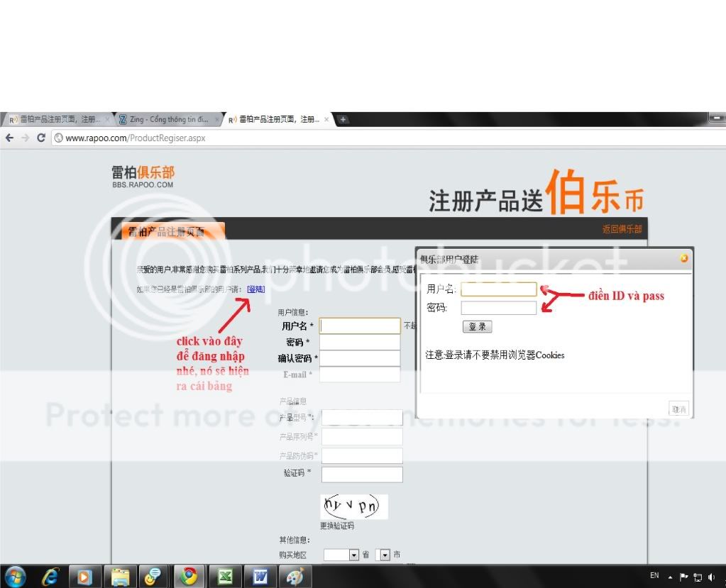Close the active Rapoo registration tab
Image resolution: width=726 pixels, height=588 pixels.
click(x=326, y=119)
